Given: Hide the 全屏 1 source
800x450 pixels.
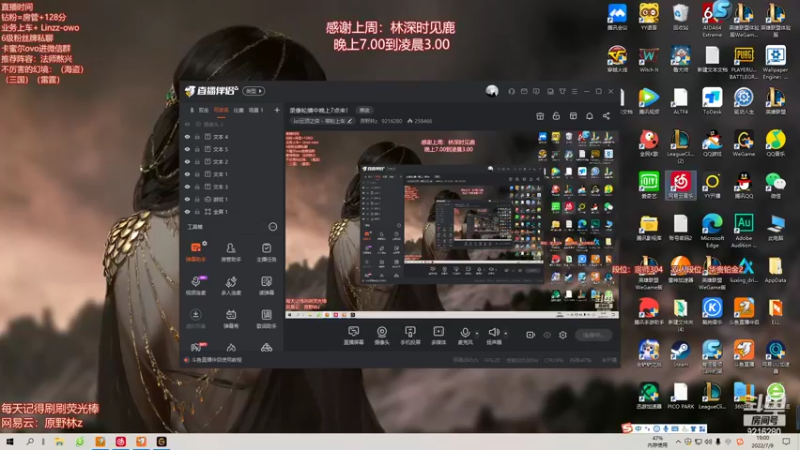Looking at the screenshot, I should tap(187, 211).
